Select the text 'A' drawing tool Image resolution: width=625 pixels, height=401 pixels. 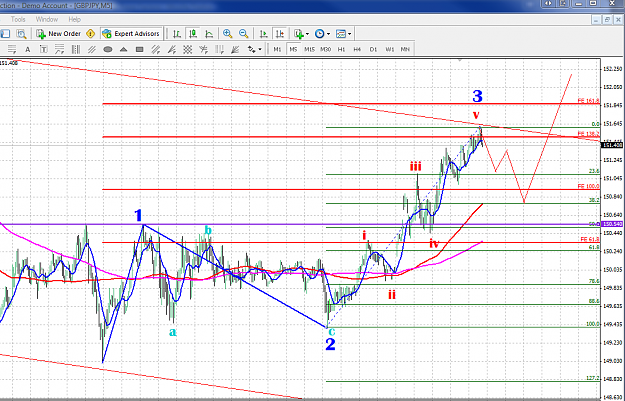point(28,49)
